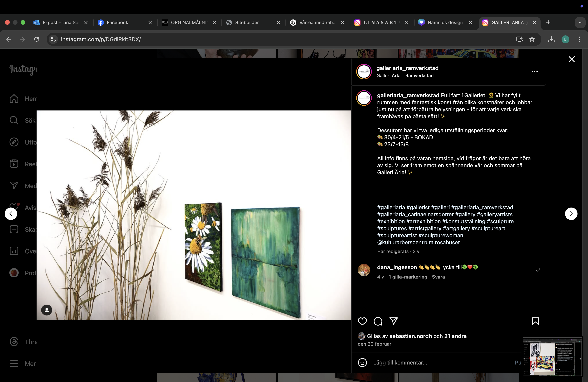Open emoji picker in comment field
Image resolution: width=588 pixels, height=382 pixels.
point(362,363)
